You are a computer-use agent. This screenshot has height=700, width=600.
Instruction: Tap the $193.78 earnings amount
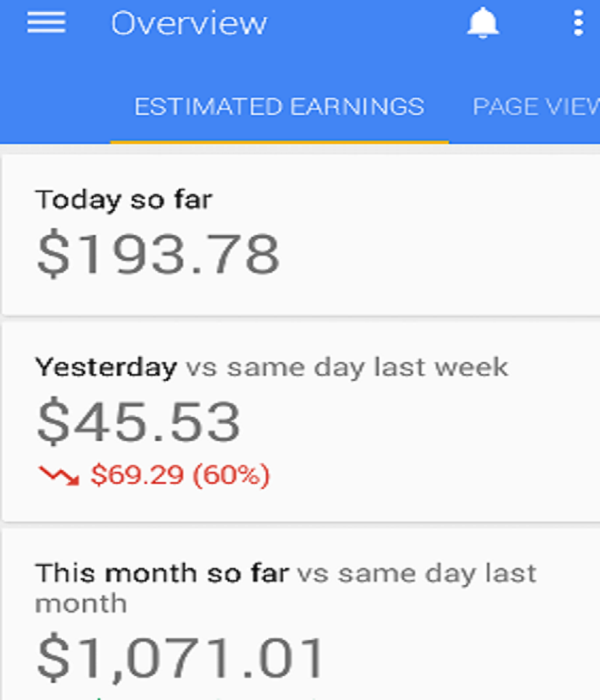coord(158,255)
